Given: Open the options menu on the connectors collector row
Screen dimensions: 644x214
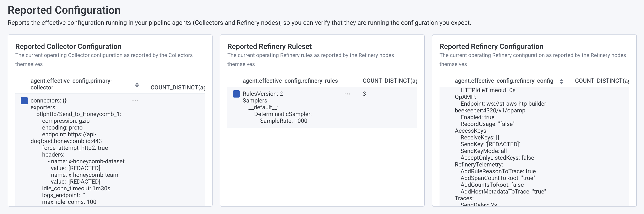Looking at the screenshot, I should tap(135, 100).
